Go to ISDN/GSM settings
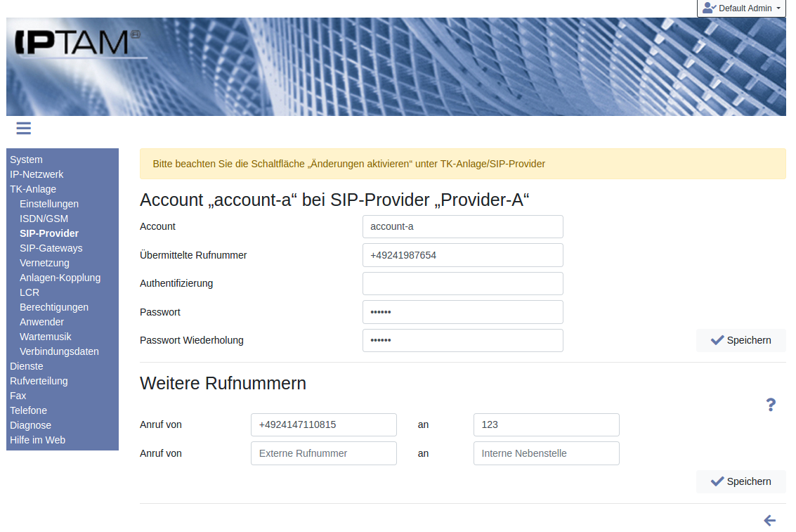This screenshot has height=532, width=796. pyautogui.click(x=44, y=219)
